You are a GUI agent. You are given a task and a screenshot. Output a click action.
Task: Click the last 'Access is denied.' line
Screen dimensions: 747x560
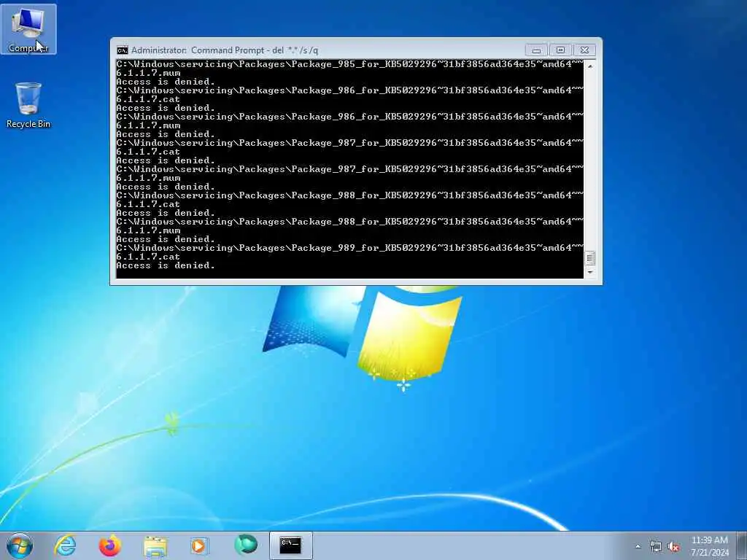coord(166,265)
